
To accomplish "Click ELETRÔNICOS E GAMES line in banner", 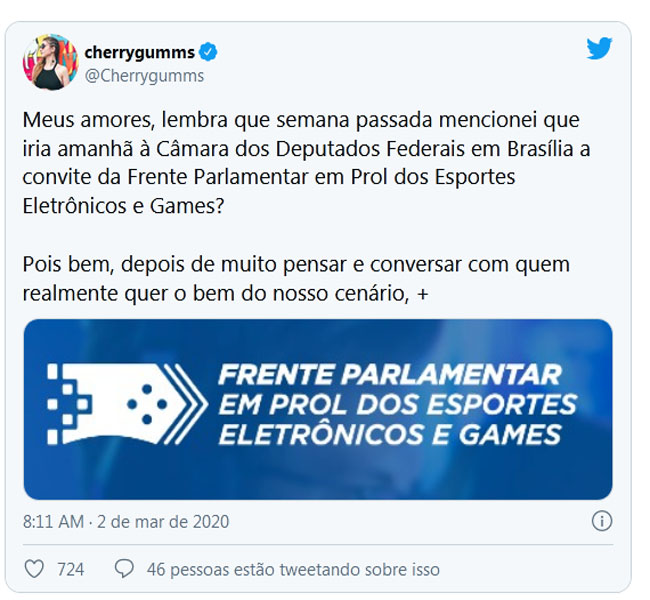I will coord(390,435).
